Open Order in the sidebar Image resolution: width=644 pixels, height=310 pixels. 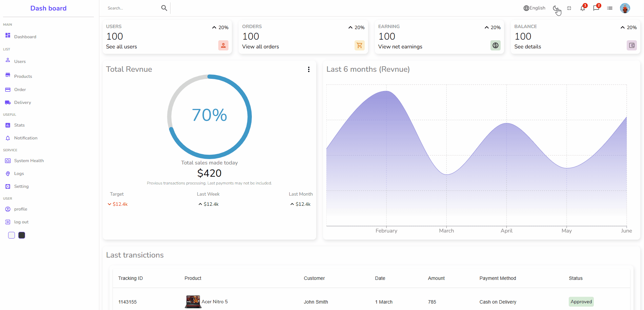click(x=20, y=90)
